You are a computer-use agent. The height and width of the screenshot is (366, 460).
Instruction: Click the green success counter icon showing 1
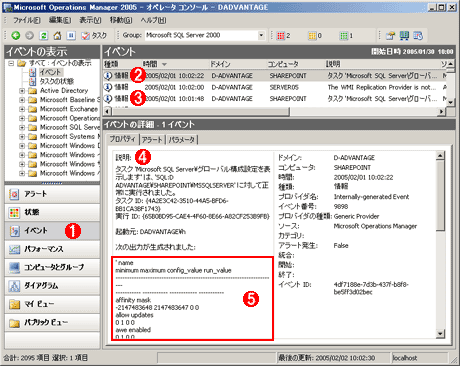click(x=344, y=35)
